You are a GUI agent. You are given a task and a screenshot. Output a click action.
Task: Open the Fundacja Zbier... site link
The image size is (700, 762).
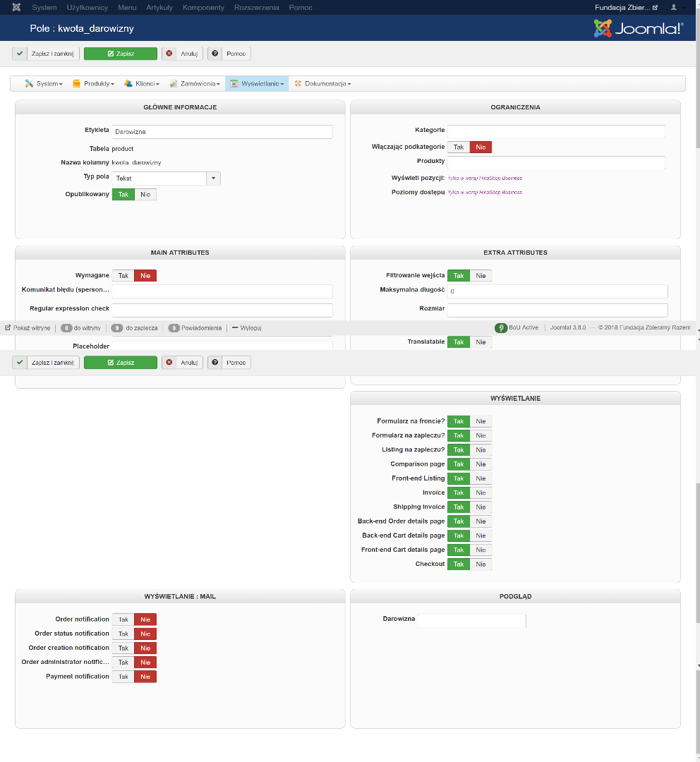[626, 7]
